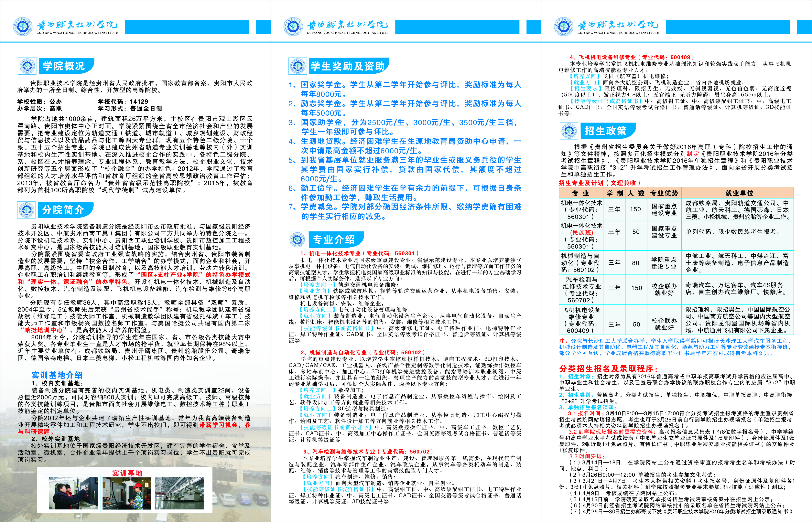Screen dimensions: 812x522
Task: Select the 专业优势 table column header
Action: 664,193
